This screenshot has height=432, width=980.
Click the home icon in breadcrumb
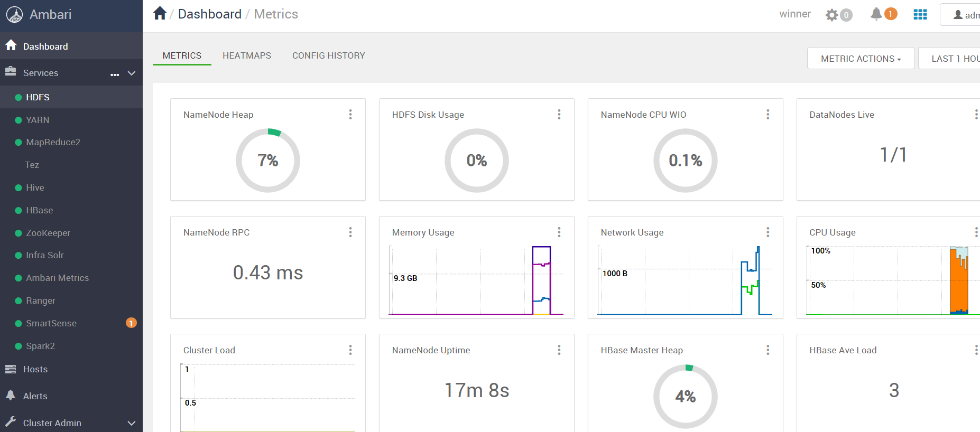pyautogui.click(x=160, y=13)
